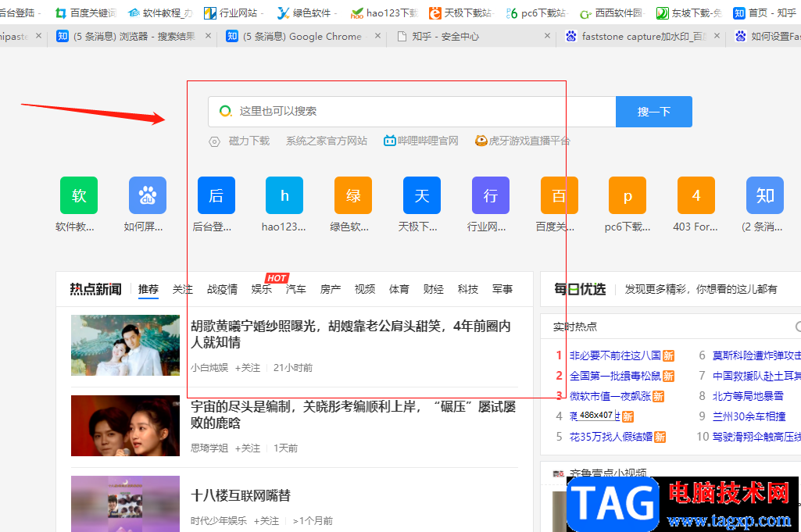
Task: Open the 十八楼互联网嘴替 headline
Action: tap(241, 495)
